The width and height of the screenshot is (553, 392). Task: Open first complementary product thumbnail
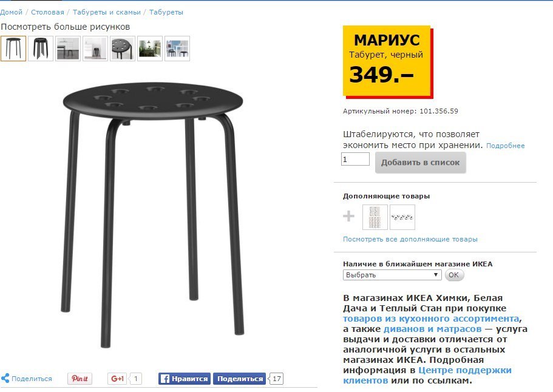coord(375,217)
